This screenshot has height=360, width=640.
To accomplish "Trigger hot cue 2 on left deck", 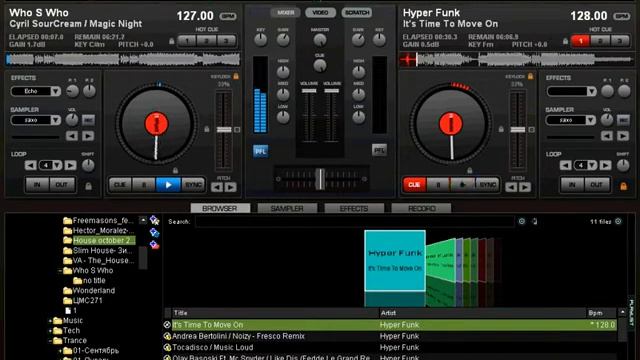I will pos(207,41).
